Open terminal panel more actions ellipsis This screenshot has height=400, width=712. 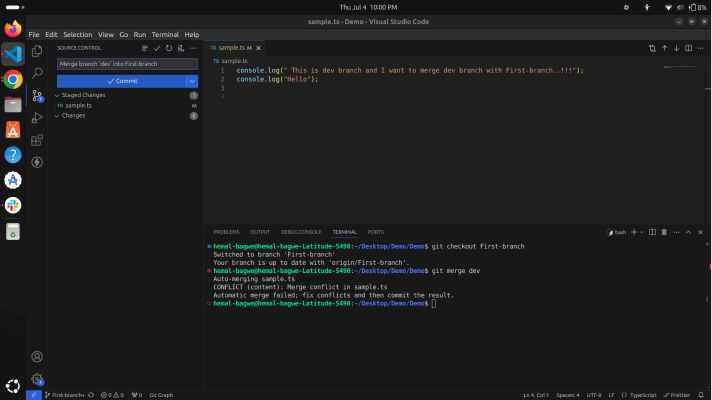676,232
